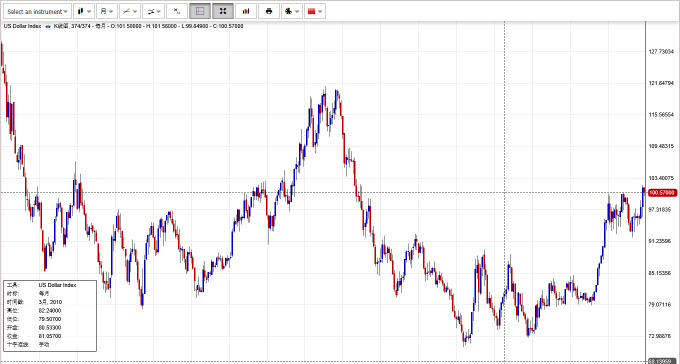Click the OHLC summary line under the toolbar
This screenshot has width=680, height=364.
click(148, 26)
